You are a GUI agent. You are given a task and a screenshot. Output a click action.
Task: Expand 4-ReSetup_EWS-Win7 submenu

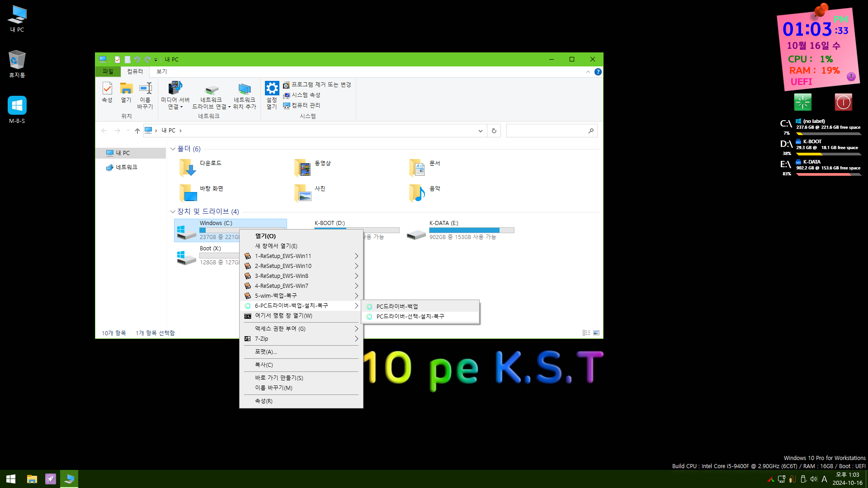point(301,286)
